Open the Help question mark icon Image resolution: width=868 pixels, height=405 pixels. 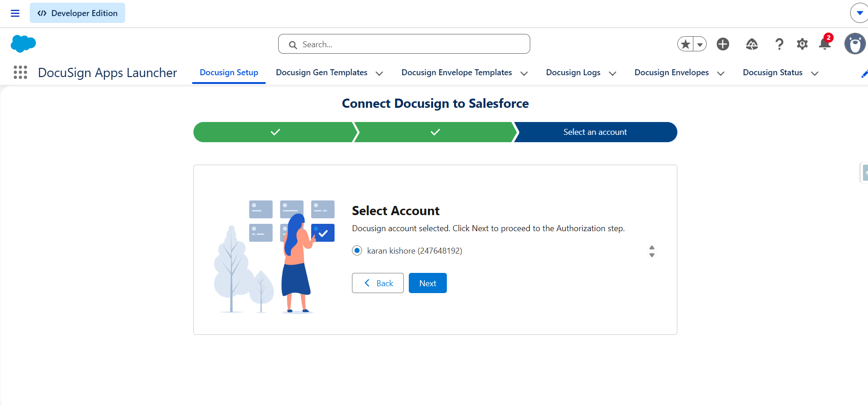tap(779, 44)
